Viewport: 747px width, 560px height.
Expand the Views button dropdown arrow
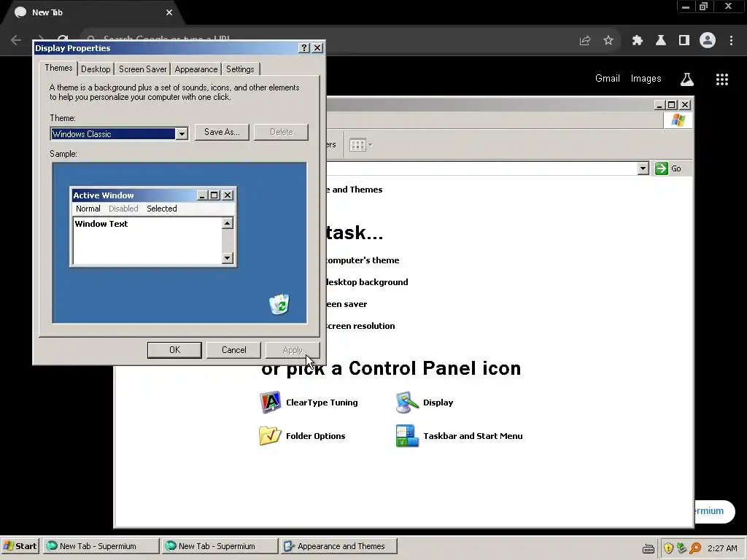[x=370, y=145]
